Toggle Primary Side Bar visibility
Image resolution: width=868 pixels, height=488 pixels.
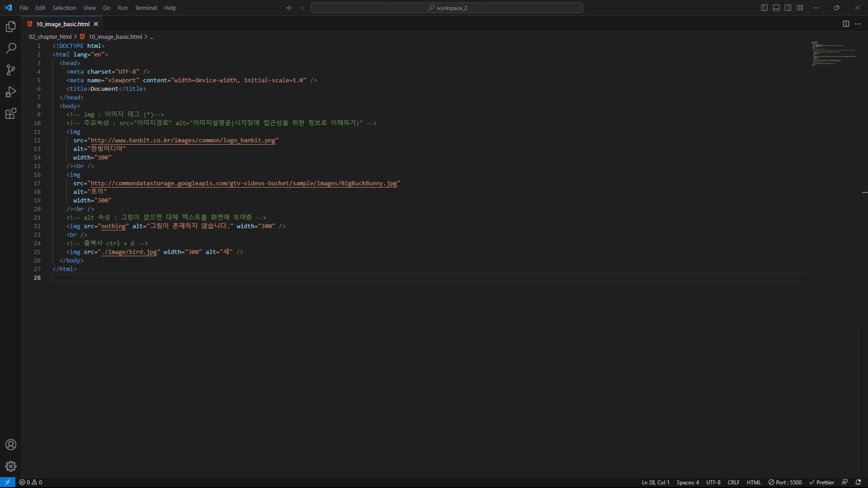point(764,8)
